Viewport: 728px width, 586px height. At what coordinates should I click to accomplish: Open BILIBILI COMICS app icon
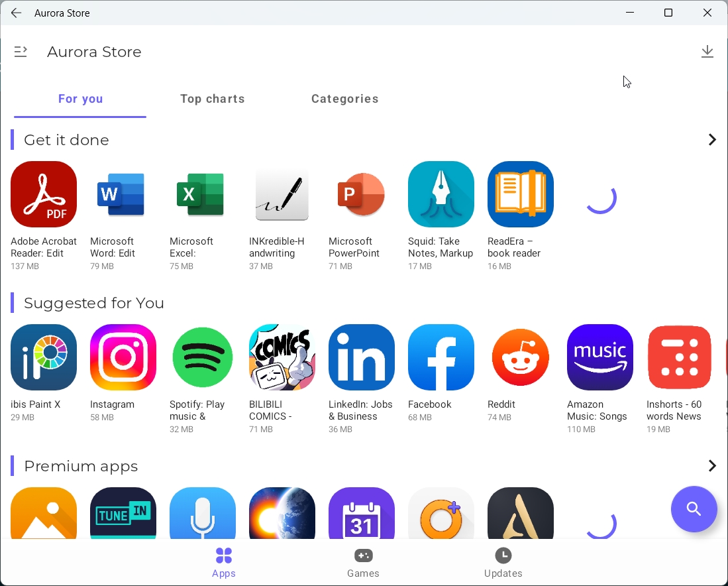(282, 357)
